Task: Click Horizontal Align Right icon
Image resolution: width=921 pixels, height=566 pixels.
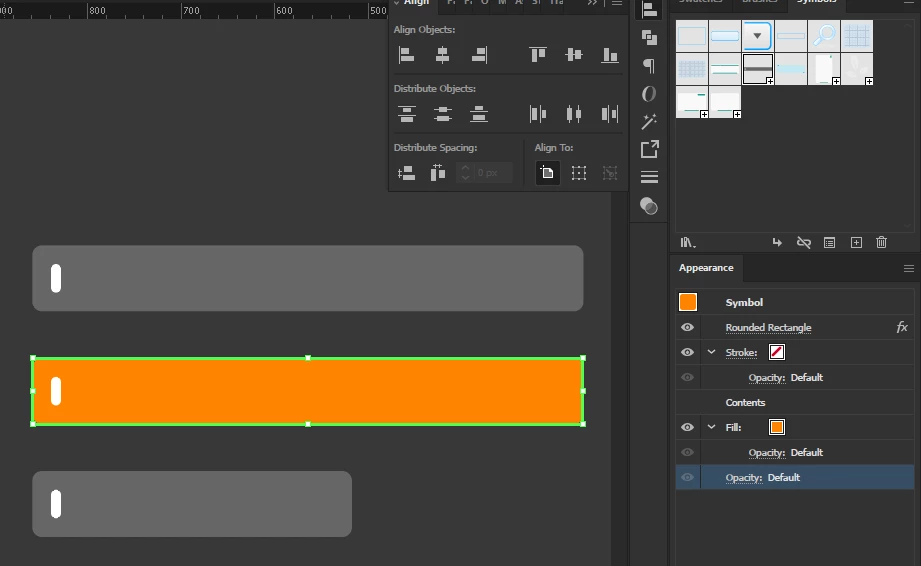Action: pyautogui.click(x=479, y=55)
